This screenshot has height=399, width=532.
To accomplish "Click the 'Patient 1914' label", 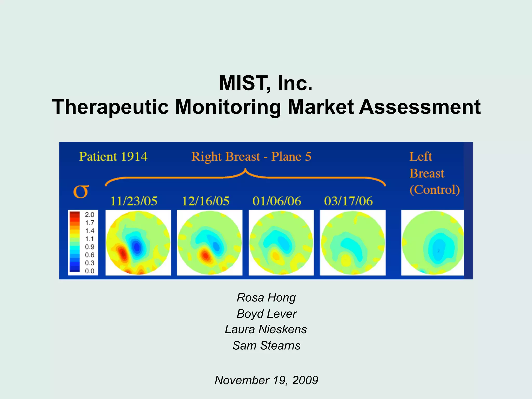I will pyautogui.click(x=113, y=157).
